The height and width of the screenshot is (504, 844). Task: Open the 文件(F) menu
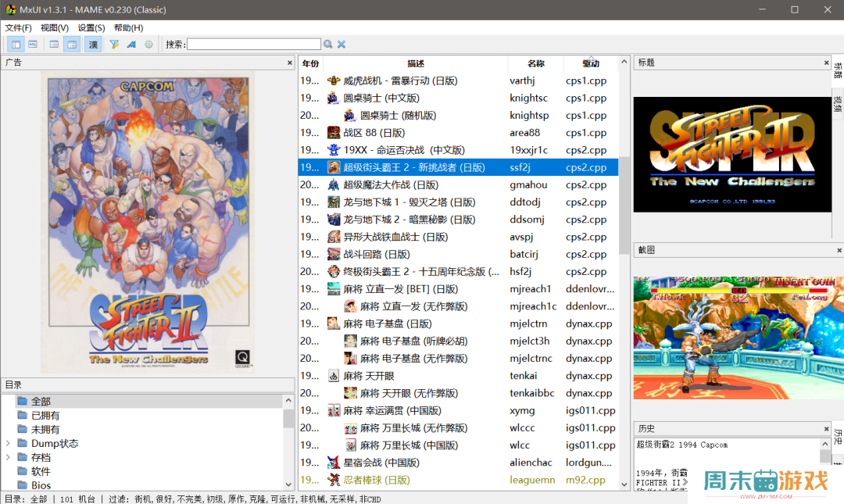(18, 28)
